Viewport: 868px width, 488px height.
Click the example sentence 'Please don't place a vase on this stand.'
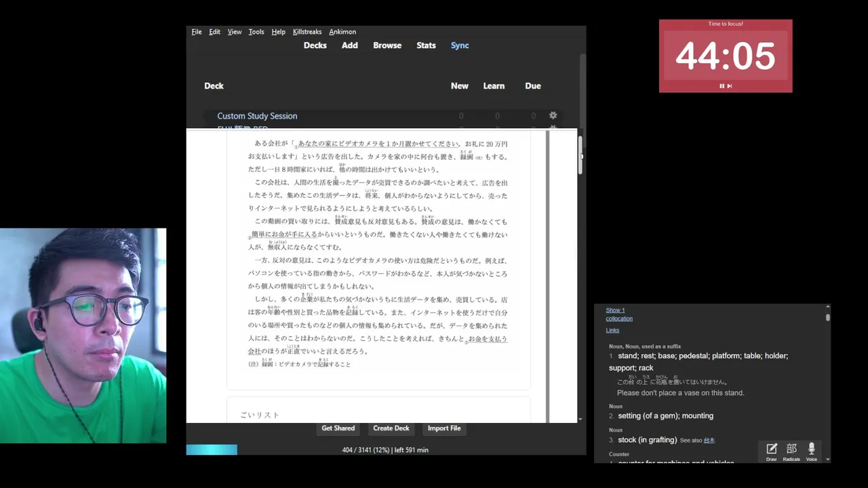[681, 393]
